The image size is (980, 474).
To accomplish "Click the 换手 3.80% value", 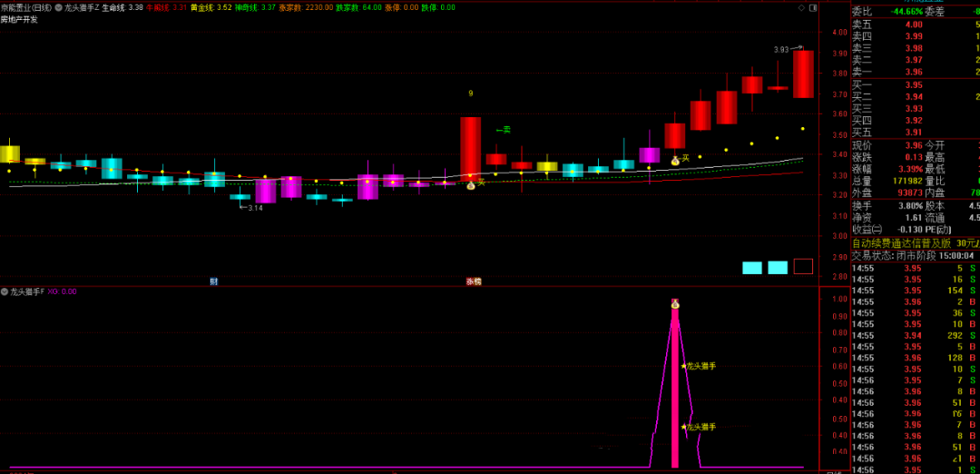I will tap(910, 206).
